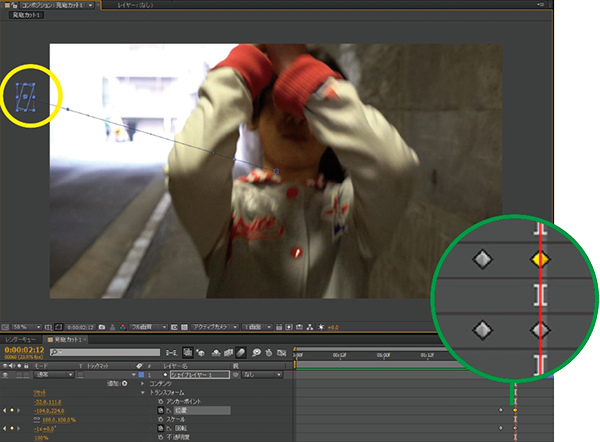The height and width of the screenshot is (442, 600).
Task: Toggle stopwatch for 不透明度 property
Action: click(161, 437)
